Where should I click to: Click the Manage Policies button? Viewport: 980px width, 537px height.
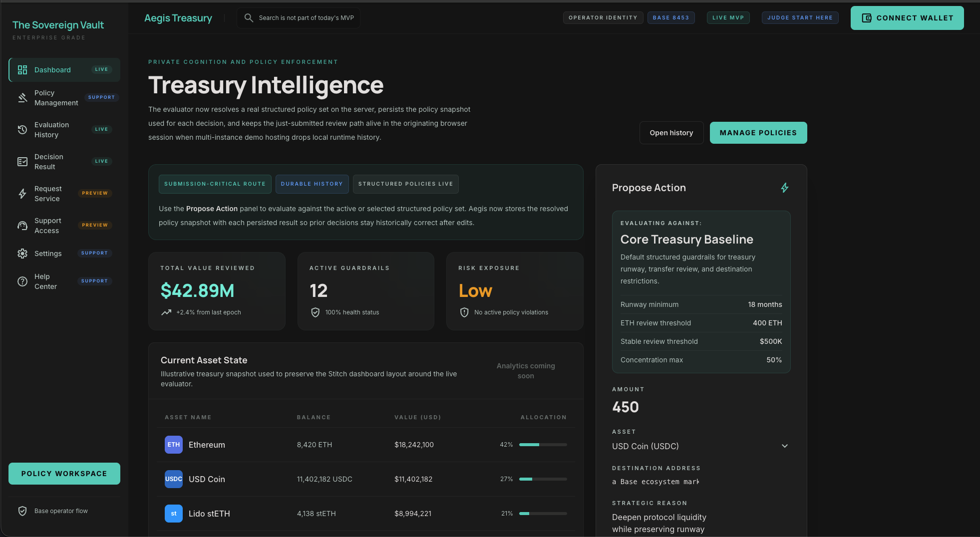[758, 133]
